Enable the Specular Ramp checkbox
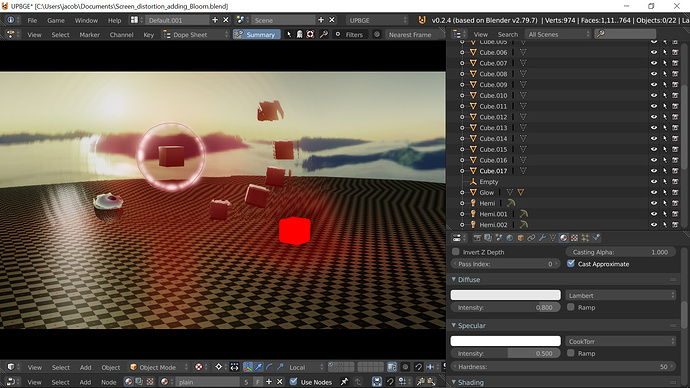 [x=571, y=353]
